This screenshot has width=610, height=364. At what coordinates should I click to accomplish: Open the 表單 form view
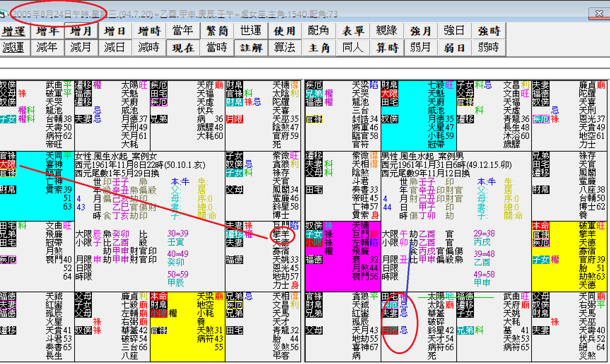(x=353, y=31)
